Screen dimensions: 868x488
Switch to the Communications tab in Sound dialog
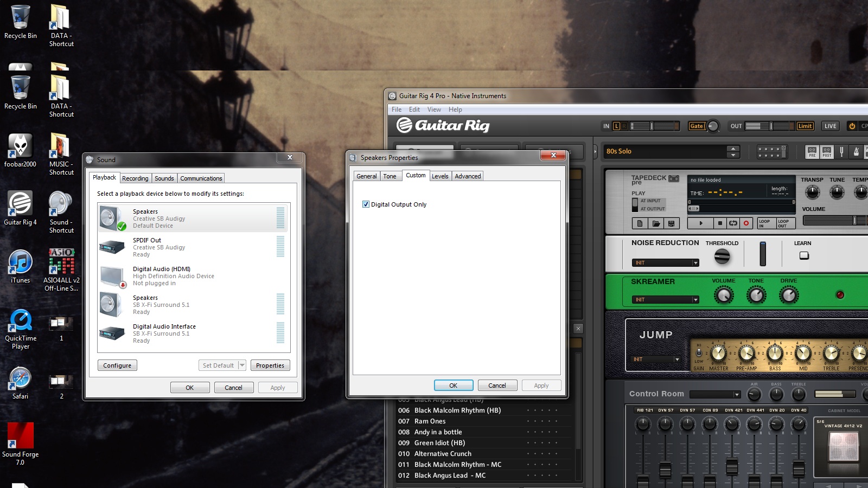pyautogui.click(x=201, y=178)
